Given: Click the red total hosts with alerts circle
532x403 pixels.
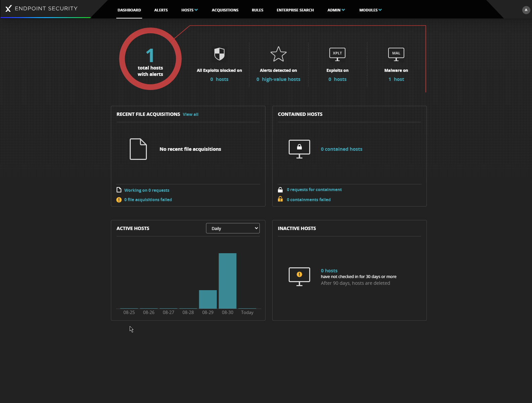Looking at the screenshot, I should click(150, 59).
